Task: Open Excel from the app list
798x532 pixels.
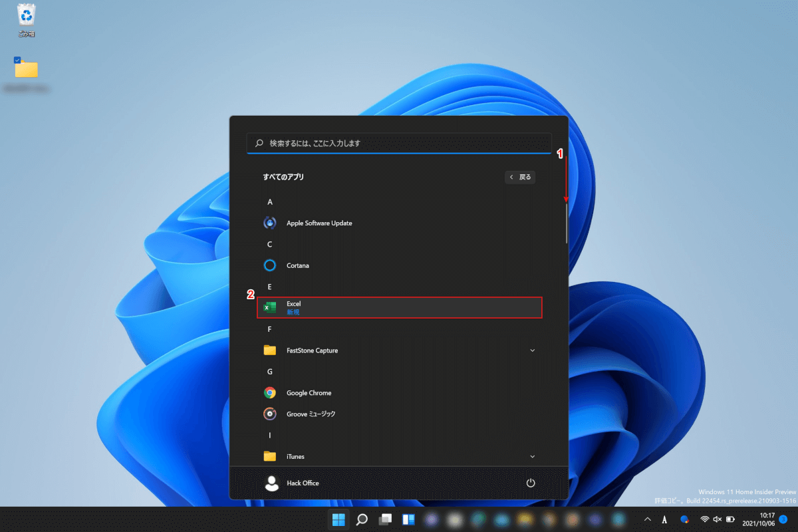Action: 399,307
